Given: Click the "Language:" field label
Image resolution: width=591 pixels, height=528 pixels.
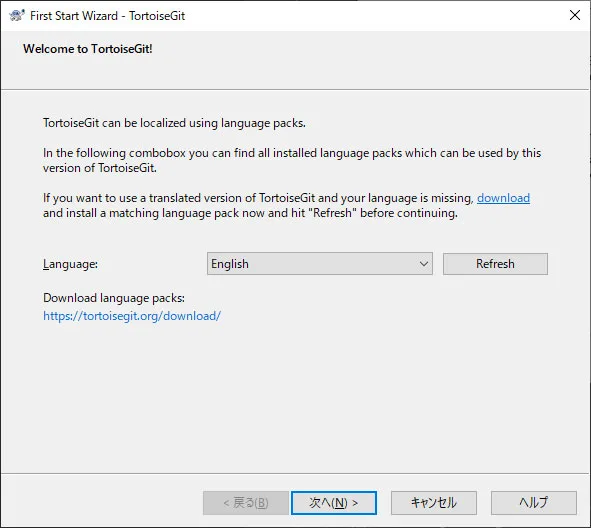Looking at the screenshot, I should [x=70, y=264].
